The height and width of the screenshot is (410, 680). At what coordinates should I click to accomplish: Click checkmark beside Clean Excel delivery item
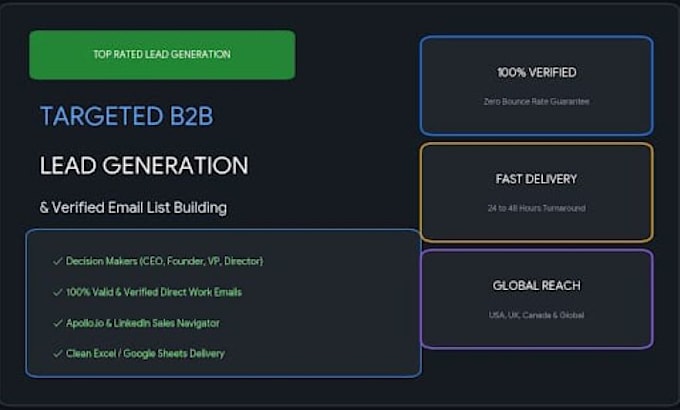coord(58,354)
